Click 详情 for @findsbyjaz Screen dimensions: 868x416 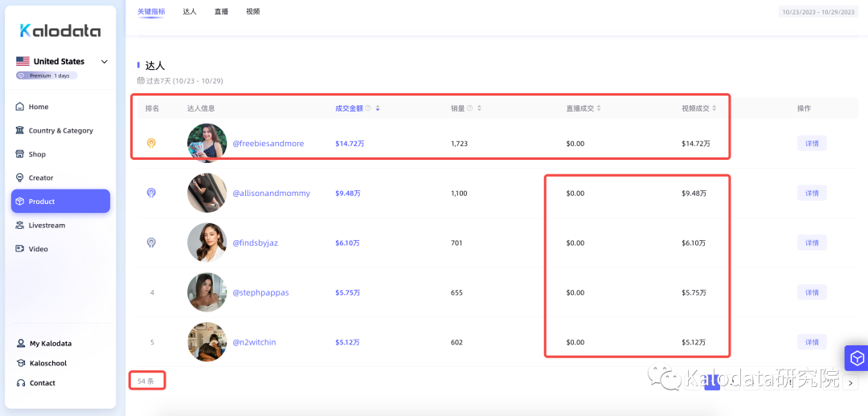coord(812,243)
